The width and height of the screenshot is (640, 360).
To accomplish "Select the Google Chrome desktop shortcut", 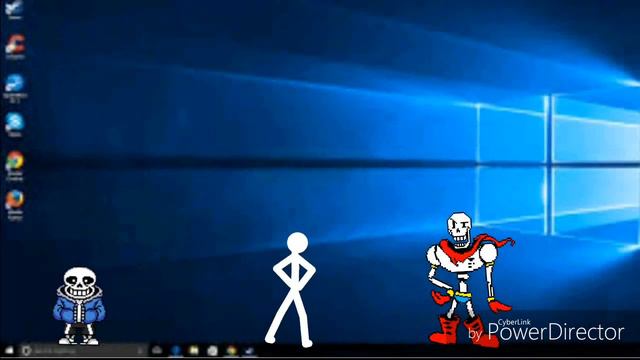I will [15, 166].
